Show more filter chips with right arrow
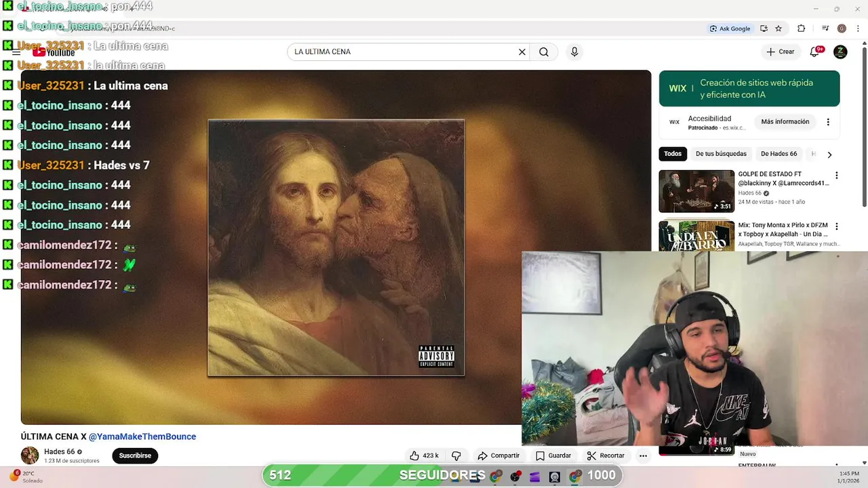Viewport: 868px width, 488px height. 829,155
